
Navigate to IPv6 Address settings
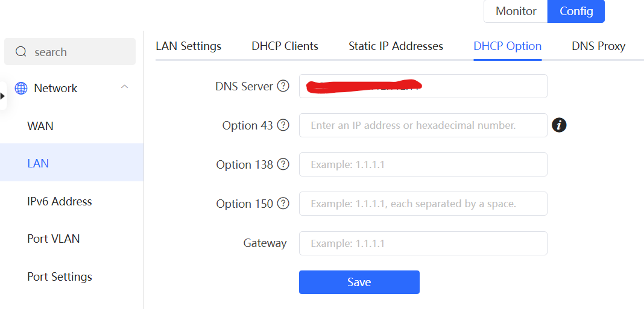pos(59,201)
